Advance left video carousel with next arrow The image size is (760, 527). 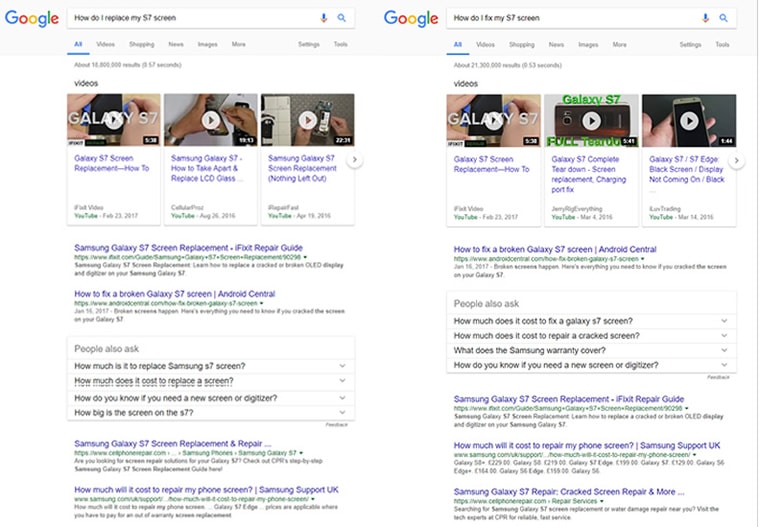354,160
